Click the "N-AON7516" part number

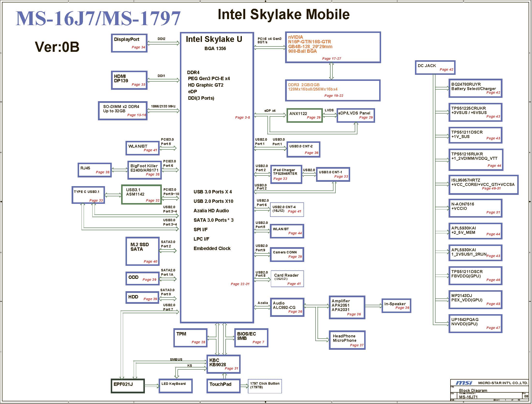point(463,204)
